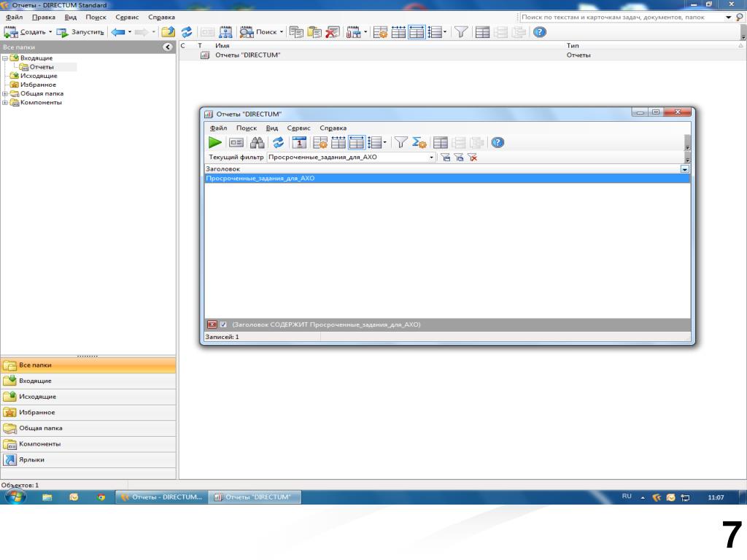Viewport: 747px width, 560px height.
Task: Open column chooser arrow next to Заголовок header
Action: (684, 169)
